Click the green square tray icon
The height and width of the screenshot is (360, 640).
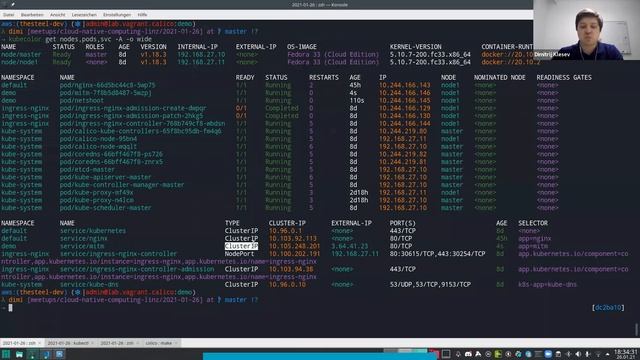click(498, 354)
